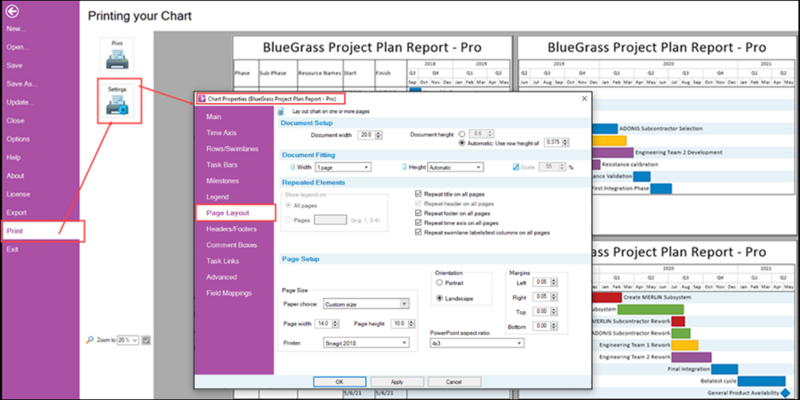Open Comment Boxes section
800x400 pixels.
point(230,245)
